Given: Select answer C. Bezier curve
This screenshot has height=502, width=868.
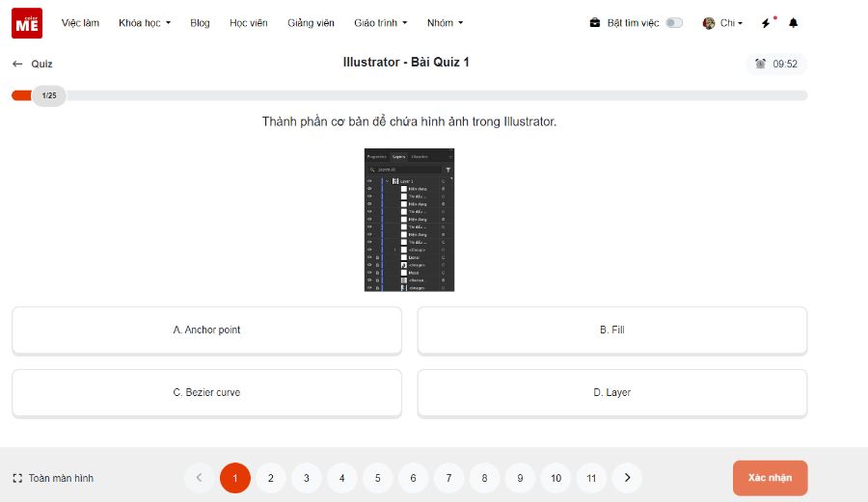Looking at the screenshot, I should [206, 392].
